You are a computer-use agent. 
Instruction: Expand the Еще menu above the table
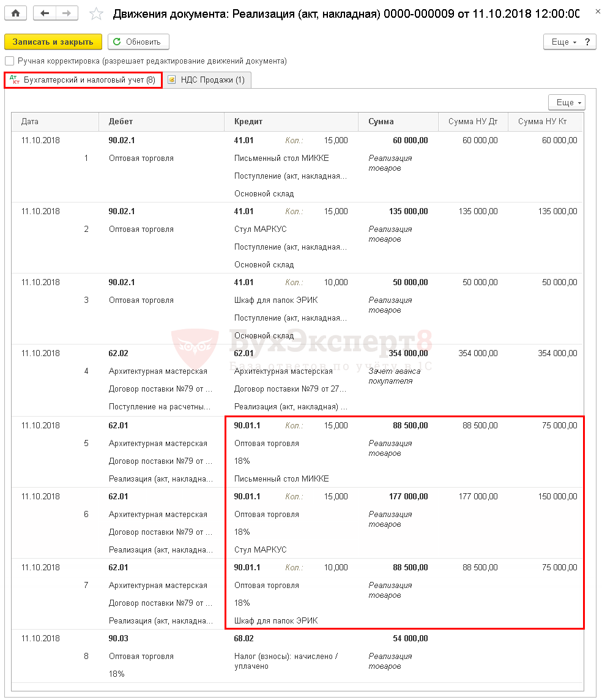coord(567,103)
